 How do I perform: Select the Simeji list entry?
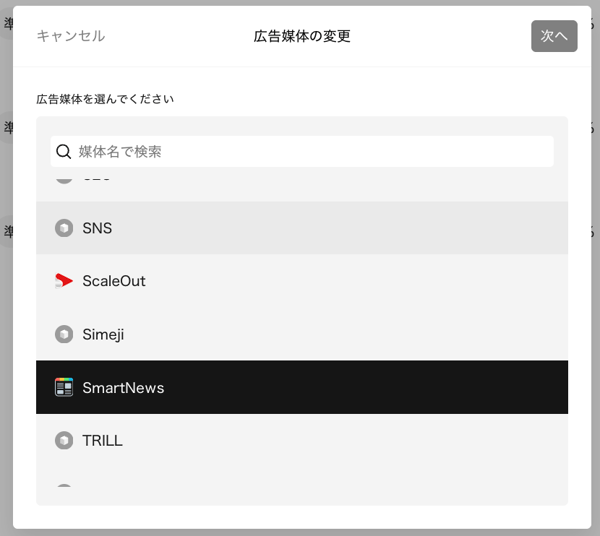302,334
